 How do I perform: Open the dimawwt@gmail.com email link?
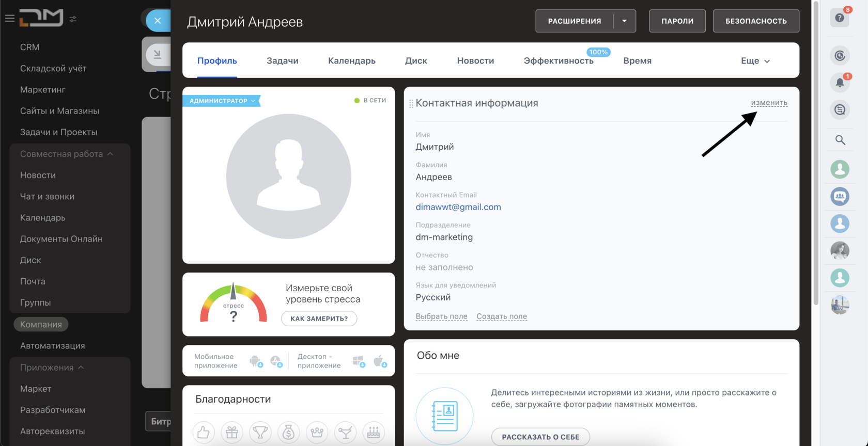(458, 207)
